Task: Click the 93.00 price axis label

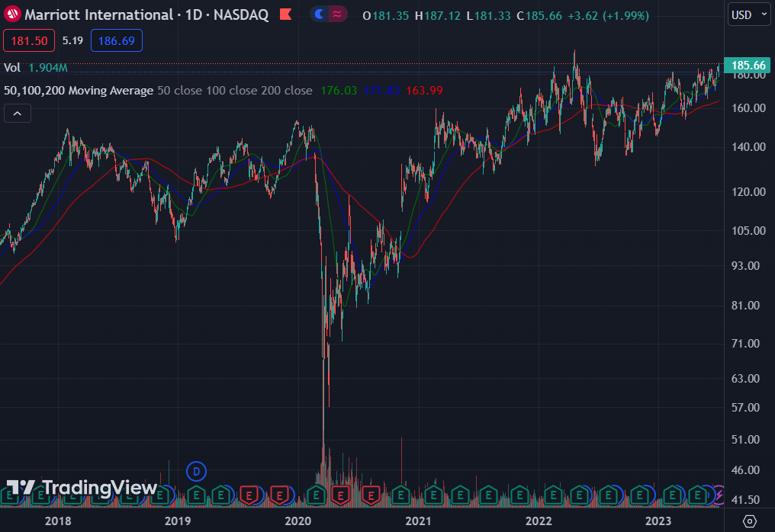Action: [745, 266]
